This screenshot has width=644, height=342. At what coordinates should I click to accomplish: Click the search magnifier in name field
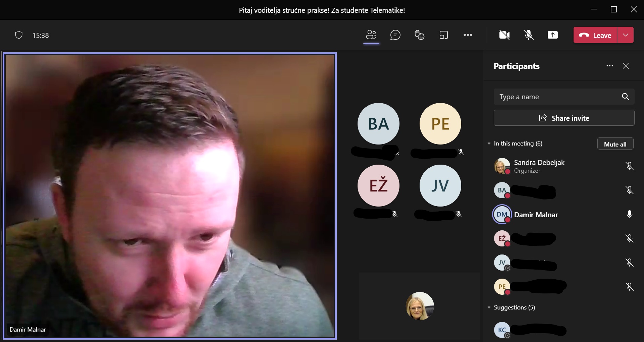click(625, 97)
